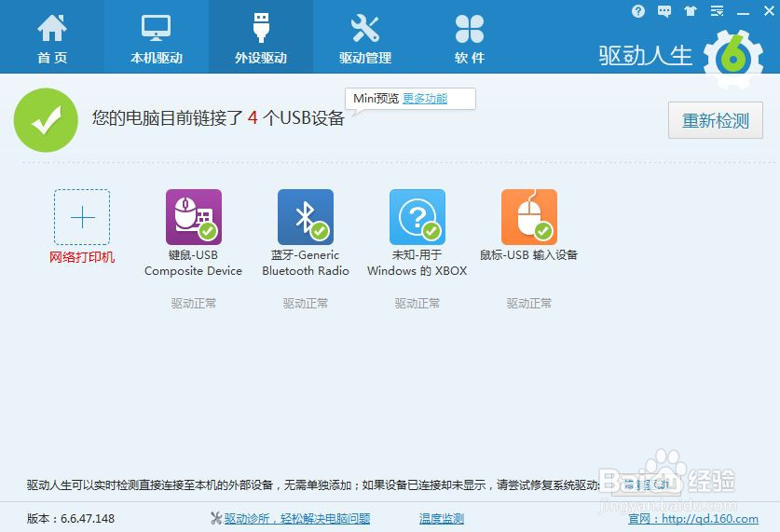The height and width of the screenshot is (532, 780).
Task: Click the green checkmark status icon
Action: 46,120
